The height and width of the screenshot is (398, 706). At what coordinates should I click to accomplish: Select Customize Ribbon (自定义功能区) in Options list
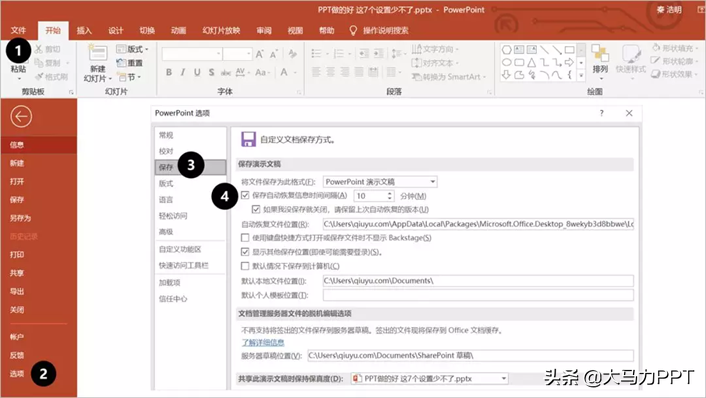click(180, 249)
